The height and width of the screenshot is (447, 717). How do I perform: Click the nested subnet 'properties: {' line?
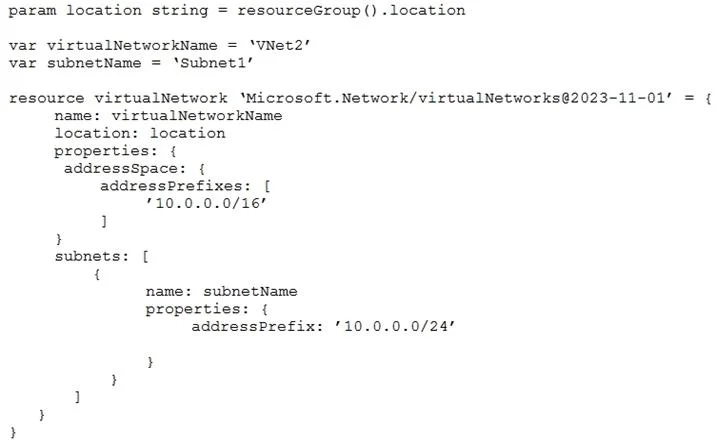point(207,309)
